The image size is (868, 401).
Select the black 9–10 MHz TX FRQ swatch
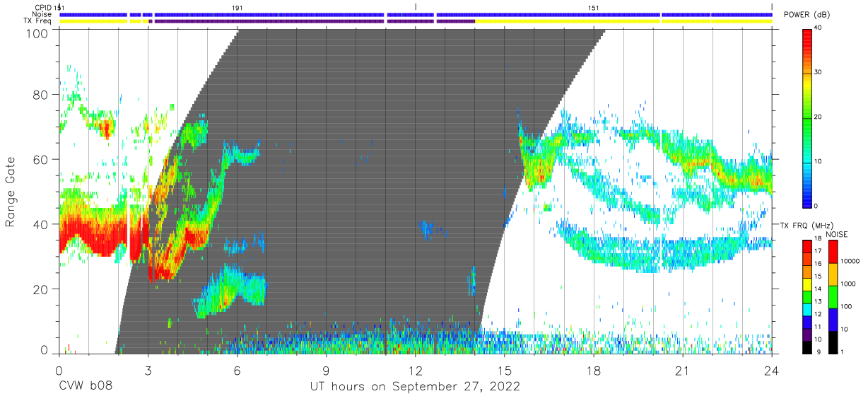(x=808, y=346)
